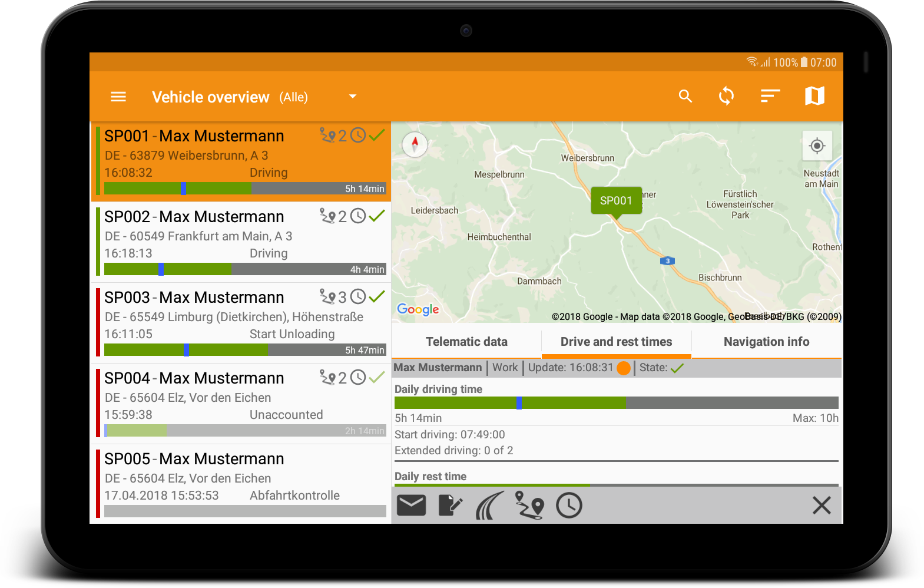
Task: Tap route stops icon on SP003 row
Action: pyautogui.click(x=327, y=297)
